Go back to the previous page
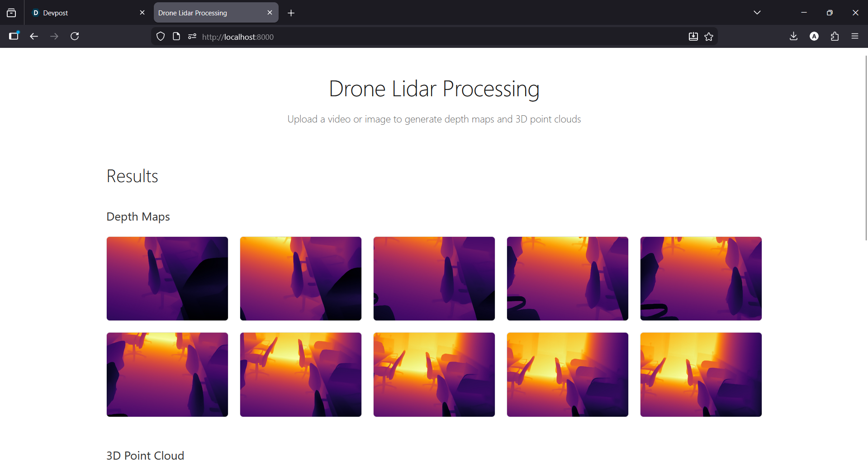The image size is (868, 461). click(34, 36)
